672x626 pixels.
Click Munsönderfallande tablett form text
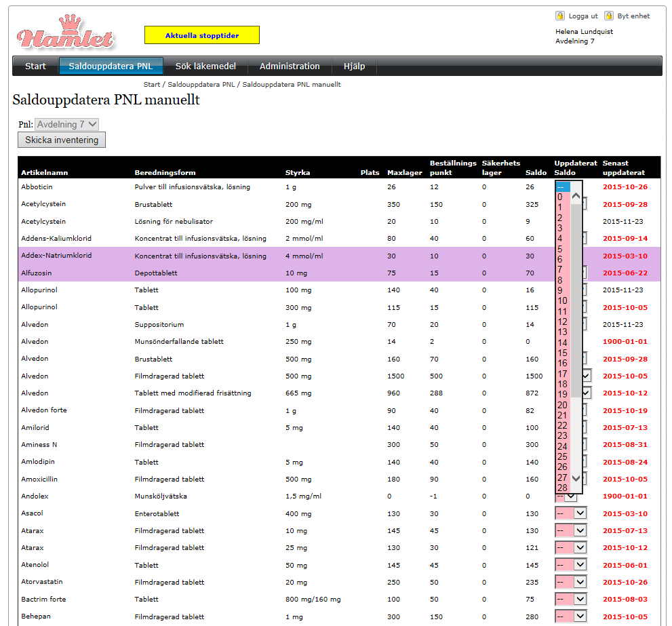pos(179,341)
